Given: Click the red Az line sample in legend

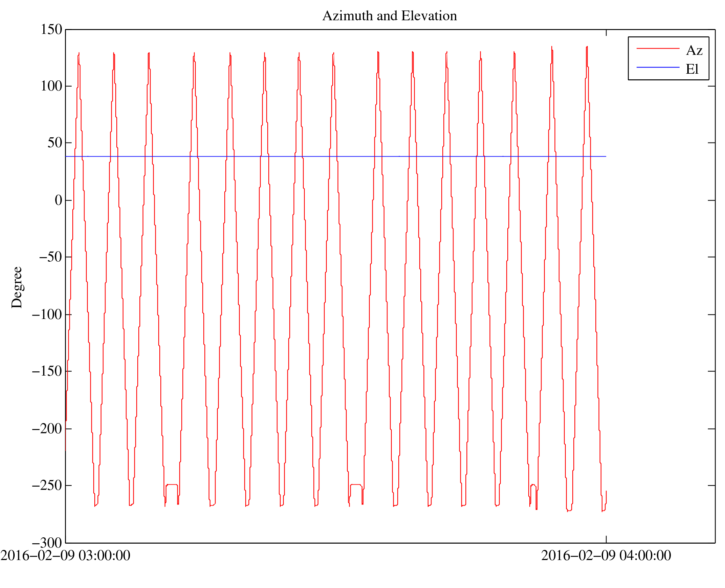Looking at the screenshot, I should [658, 48].
